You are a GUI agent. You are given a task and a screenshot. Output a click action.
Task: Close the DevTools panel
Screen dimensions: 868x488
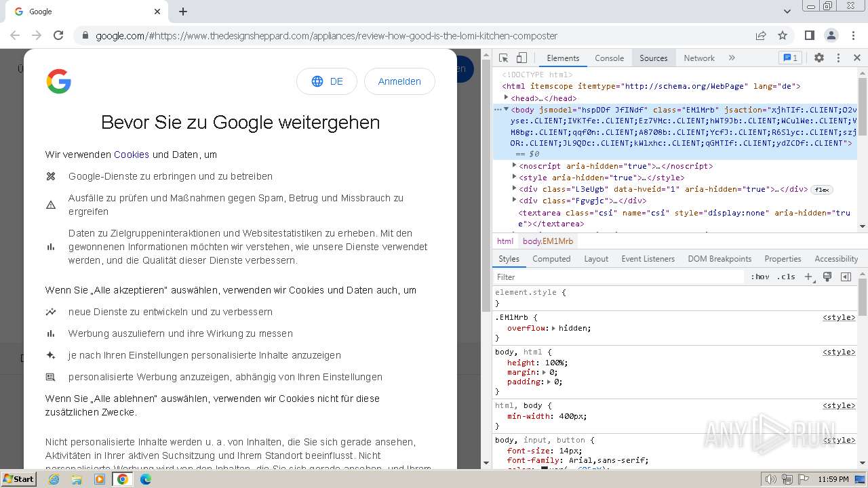[857, 58]
